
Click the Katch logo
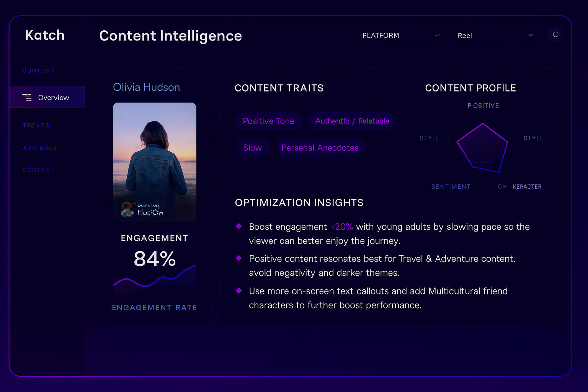pos(44,35)
